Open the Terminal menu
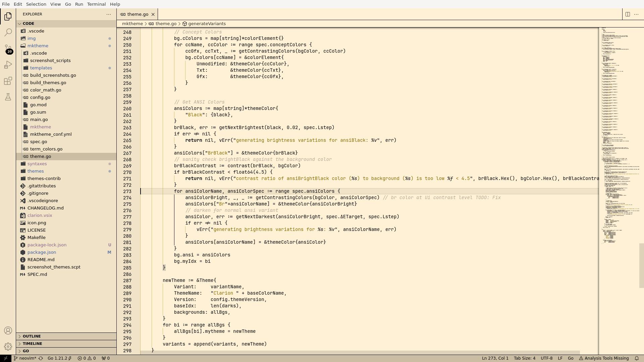 [96, 4]
